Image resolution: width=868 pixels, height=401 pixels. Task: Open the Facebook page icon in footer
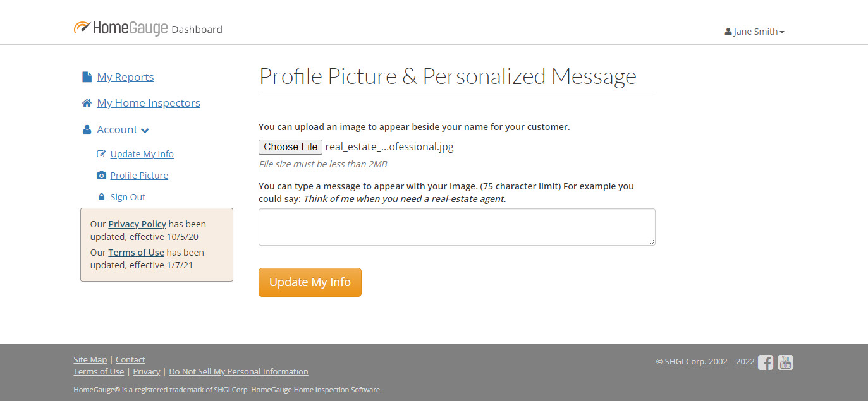pos(766,362)
